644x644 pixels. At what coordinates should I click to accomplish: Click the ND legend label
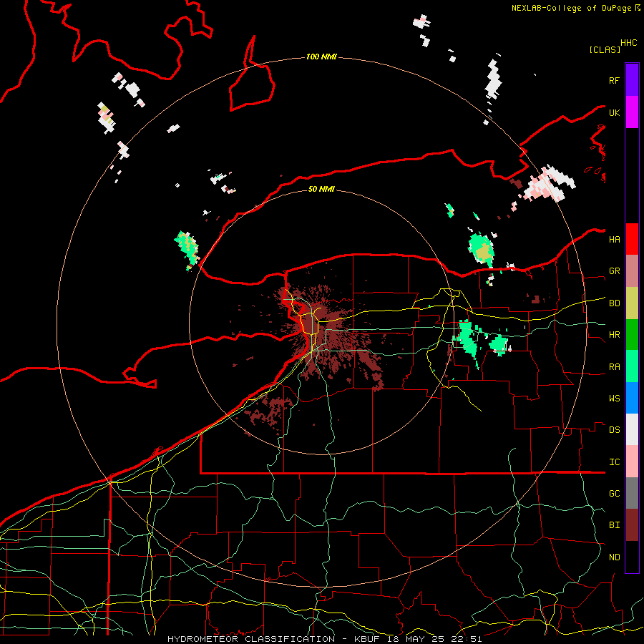[615, 557]
